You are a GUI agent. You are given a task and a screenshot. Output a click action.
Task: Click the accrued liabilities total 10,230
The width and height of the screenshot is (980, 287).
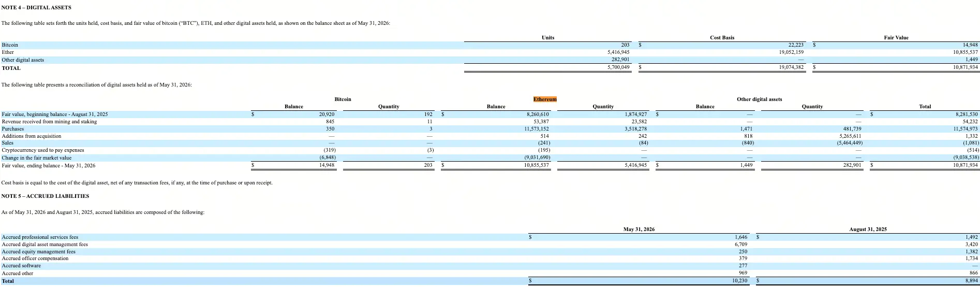[739, 281]
